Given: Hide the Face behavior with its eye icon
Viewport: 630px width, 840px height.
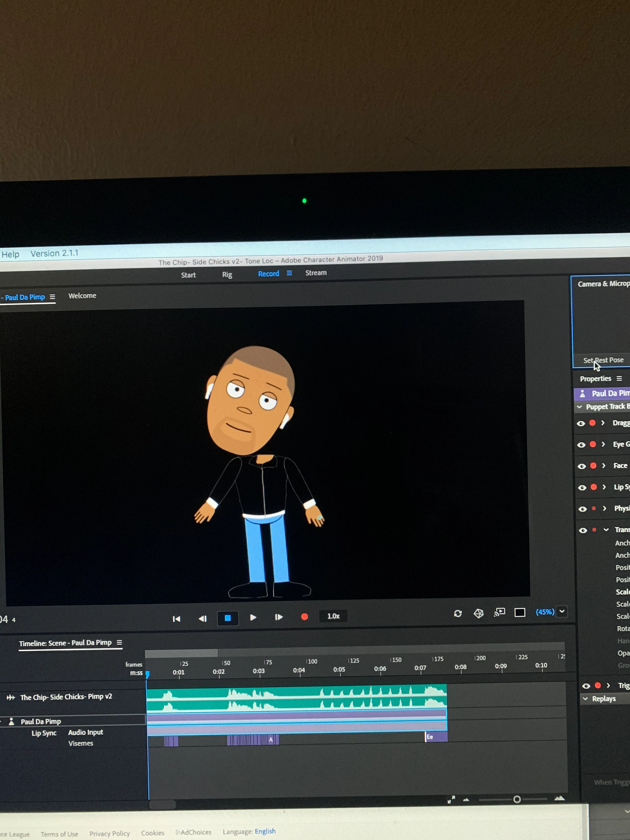Looking at the screenshot, I should coord(582,466).
